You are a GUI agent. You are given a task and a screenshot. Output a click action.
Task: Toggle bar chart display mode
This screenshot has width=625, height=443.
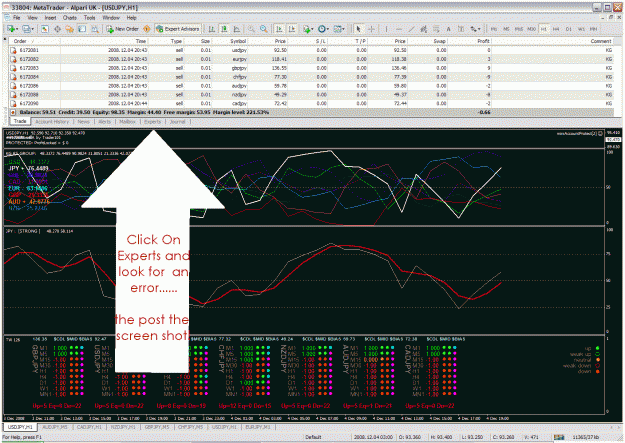(212, 29)
